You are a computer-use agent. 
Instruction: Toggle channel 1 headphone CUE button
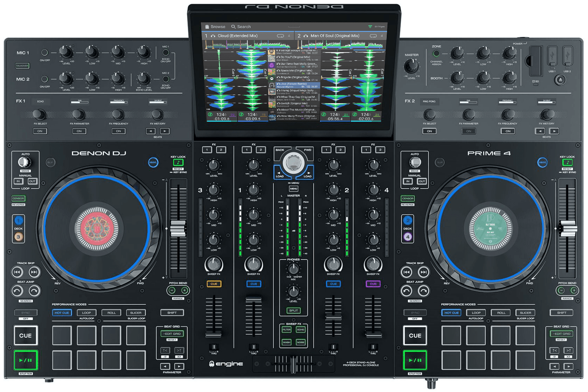[254, 284]
